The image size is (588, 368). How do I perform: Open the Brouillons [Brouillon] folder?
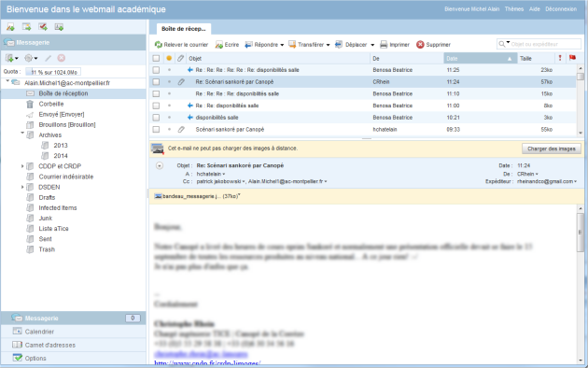[67, 124]
